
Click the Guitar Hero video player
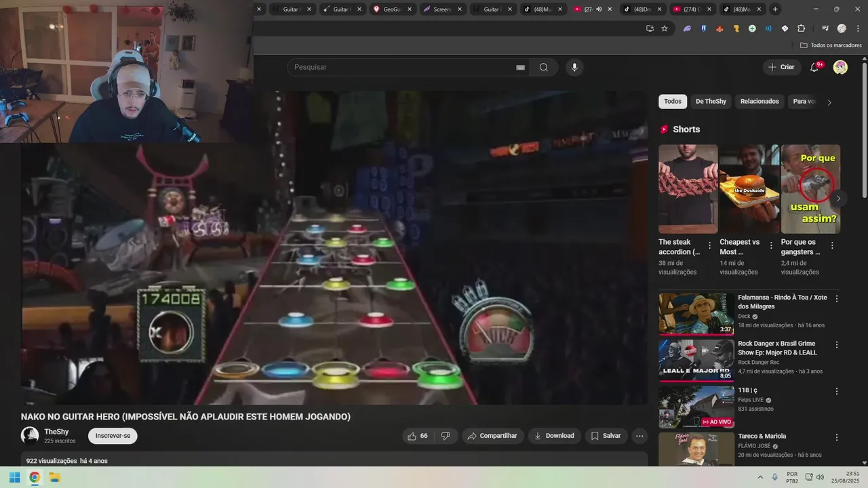click(334, 247)
